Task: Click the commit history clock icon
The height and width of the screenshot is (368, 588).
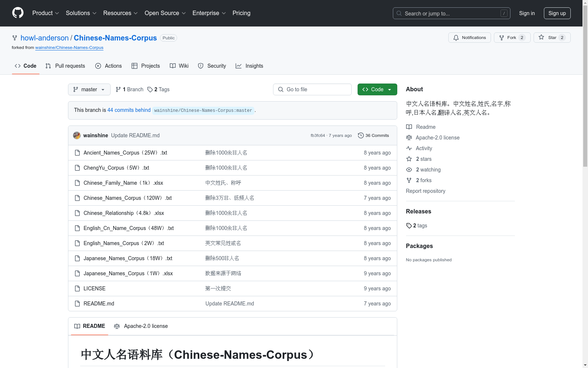Action: [x=361, y=135]
